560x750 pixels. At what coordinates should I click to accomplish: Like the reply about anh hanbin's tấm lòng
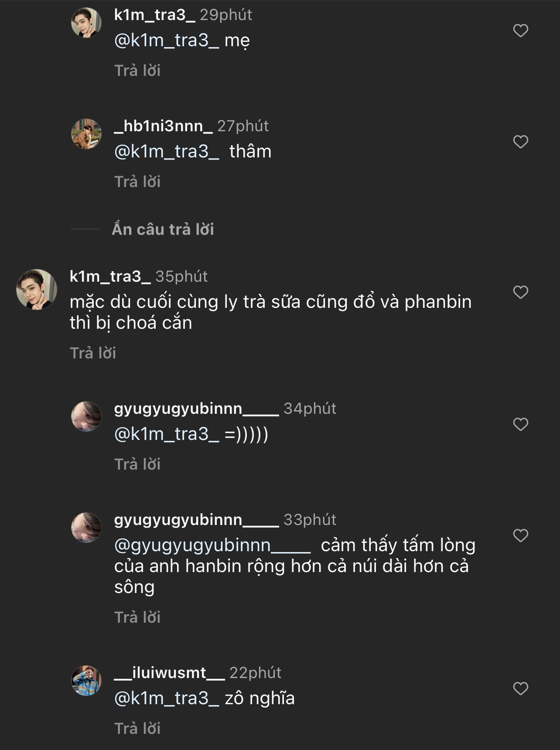coord(520,535)
